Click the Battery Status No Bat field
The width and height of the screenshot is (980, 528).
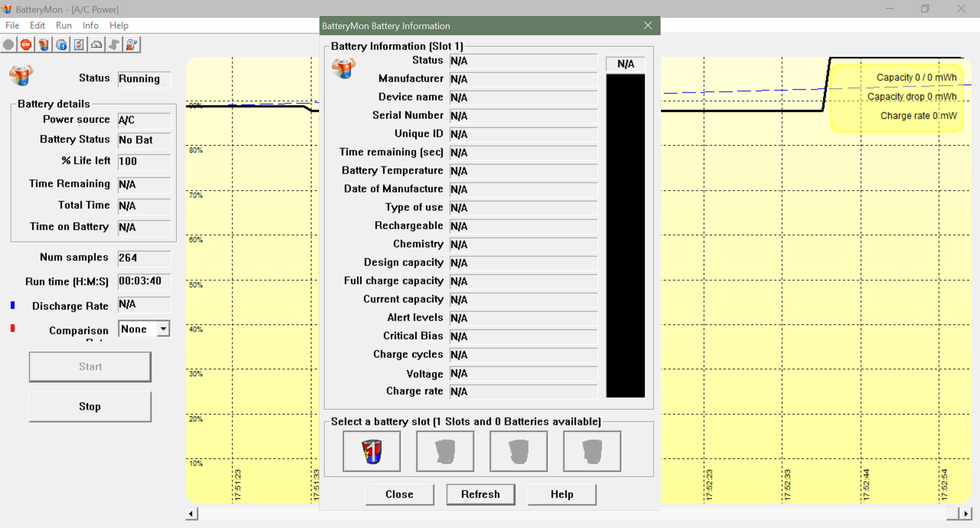point(144,140)
